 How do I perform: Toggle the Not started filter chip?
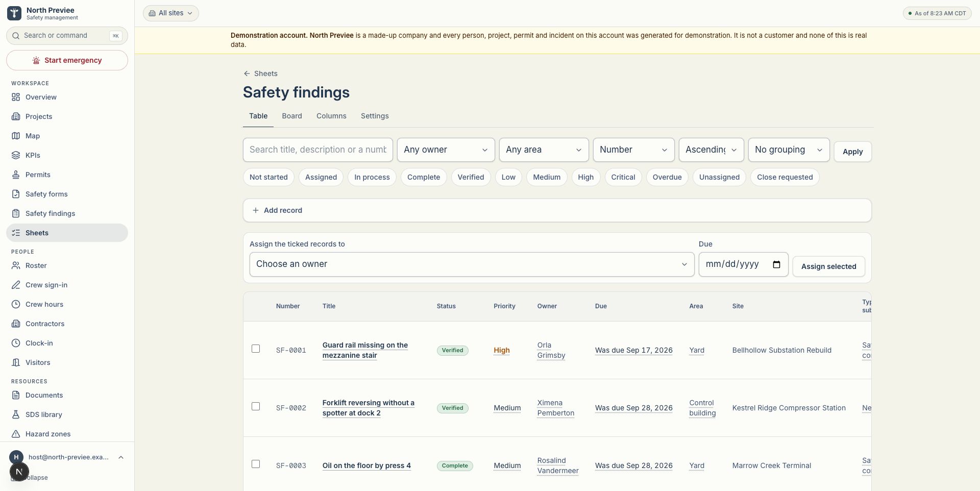click(268, 177)
